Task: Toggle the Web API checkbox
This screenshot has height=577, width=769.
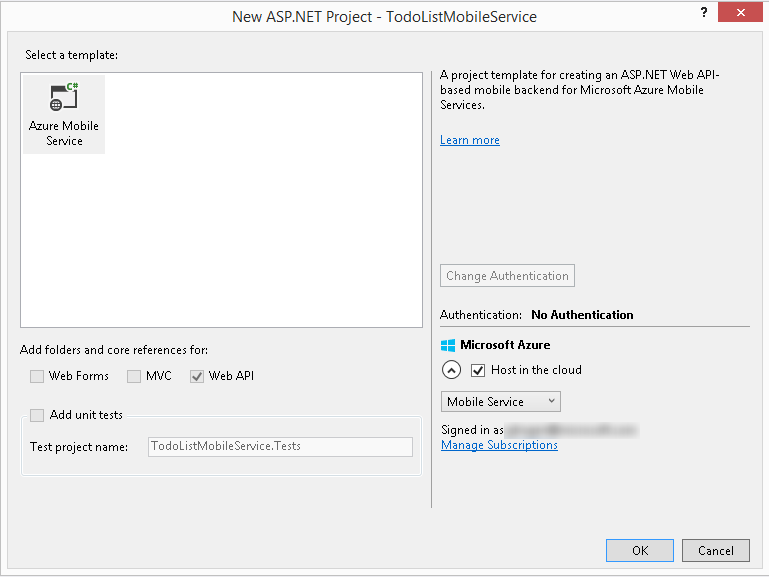Action: (x=197, y=376)
